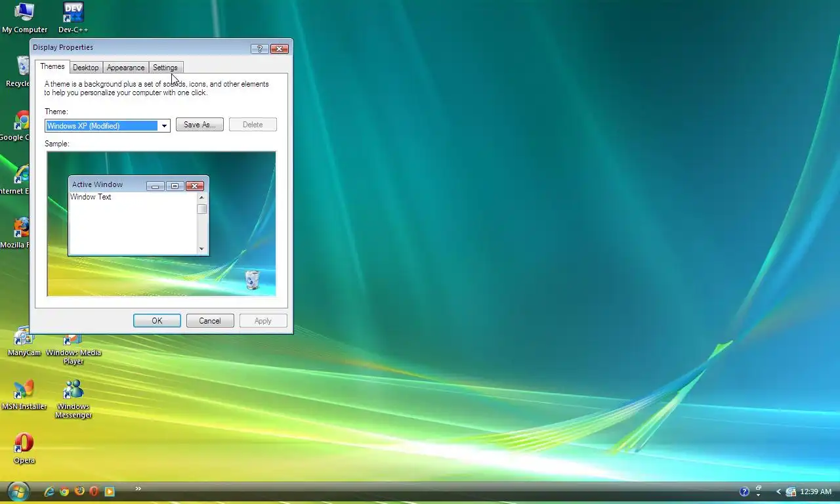Click the sample window scroll-down arrow
This screenshot has width=840, height=504.
[201, 249]
